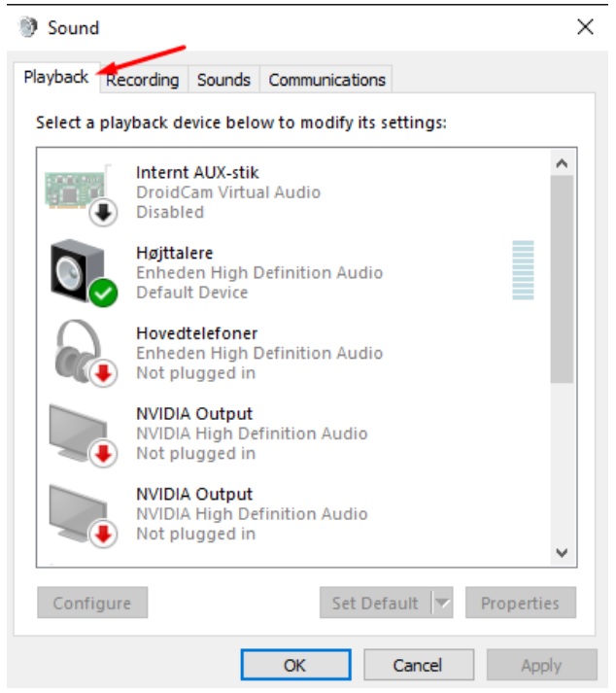616x693 pixels.
Task: Click the scroll down arrow in device list
Action: click(x=562, y=552)
